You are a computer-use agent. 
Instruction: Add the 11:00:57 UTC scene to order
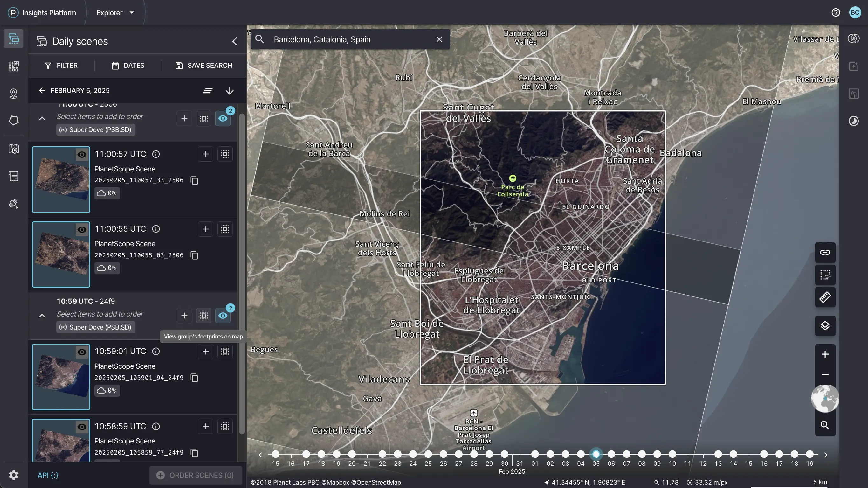pyautogui.click(x=205, y=154)
